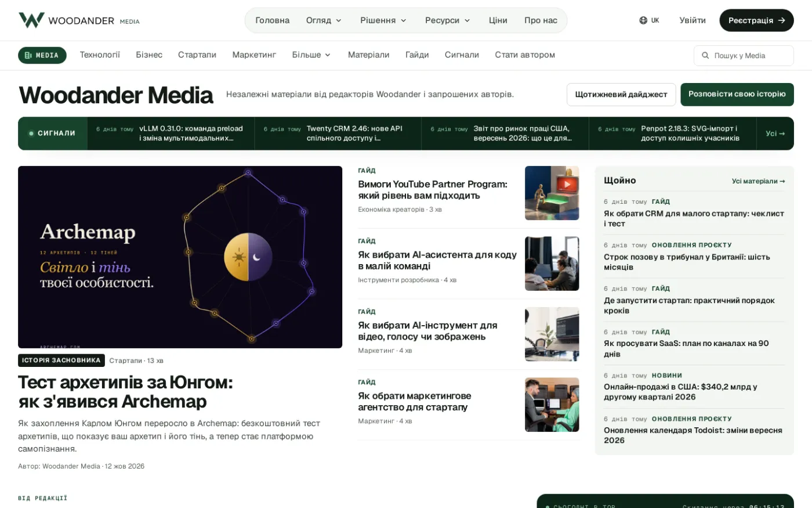
Task: Open the Більше dropdown in subnav
Action: (x=311, y=55)
